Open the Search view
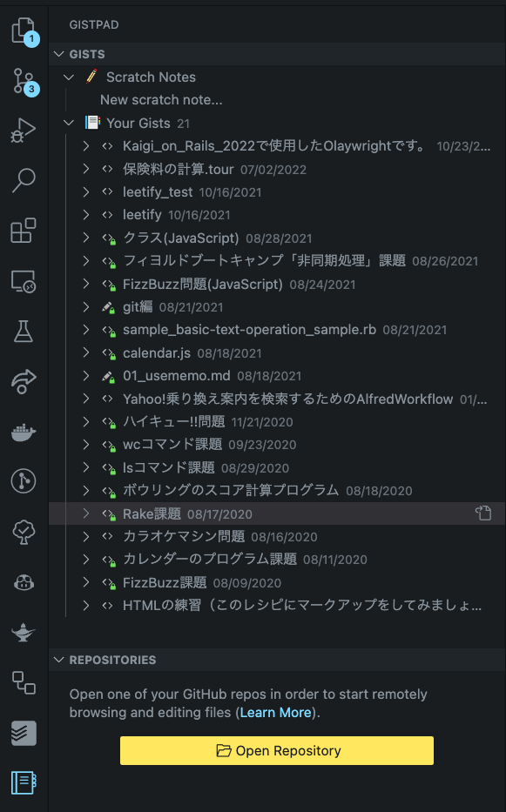The image size is (506, 812). click(x=25, y=180)
